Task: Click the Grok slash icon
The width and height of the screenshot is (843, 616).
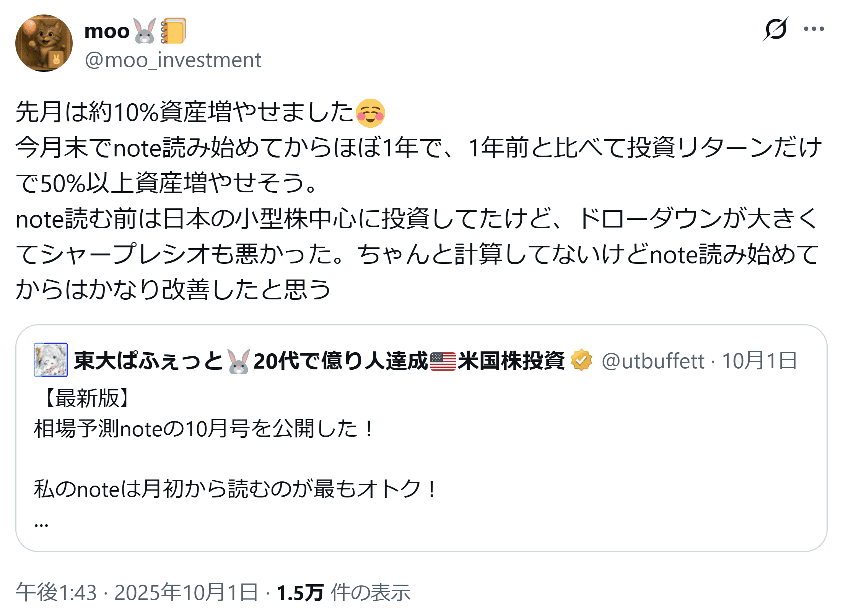Action: tap(775, 29)
